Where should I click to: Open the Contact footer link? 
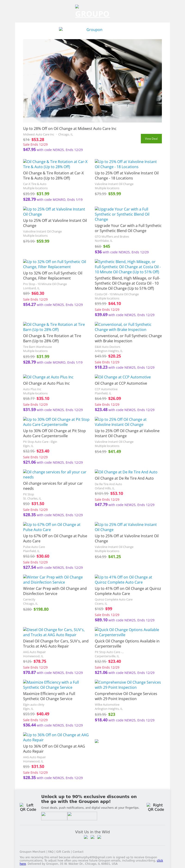(x=78, y=852)
